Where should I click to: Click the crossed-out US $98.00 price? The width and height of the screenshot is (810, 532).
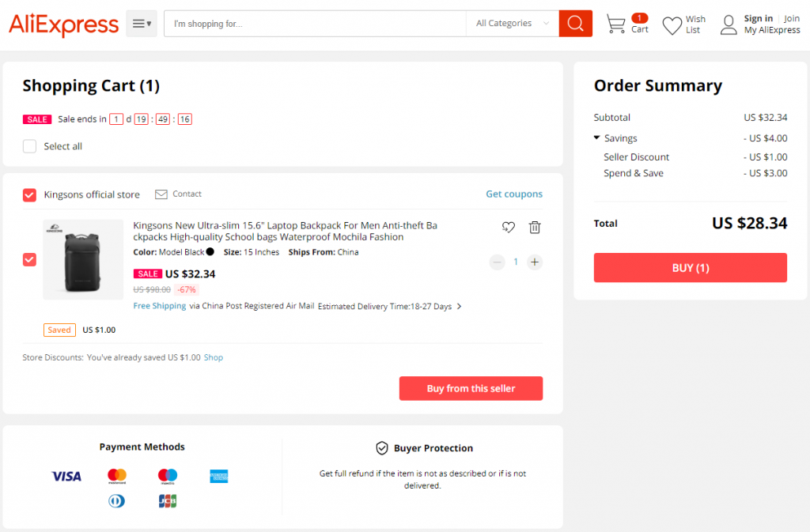[x=152, y=289]
